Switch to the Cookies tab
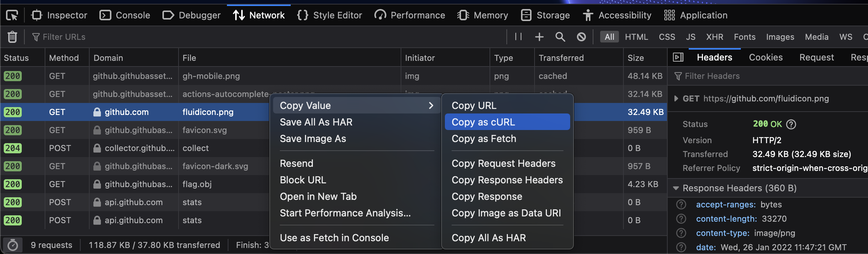 [766, 57]
